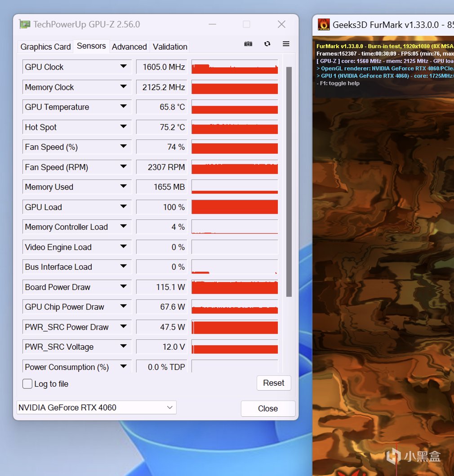Image resolution: width=454 pixels, height=476 pixels.
Task: Open the PWR_SRC Voltage dropdown
Action: [x=123, y=346]
